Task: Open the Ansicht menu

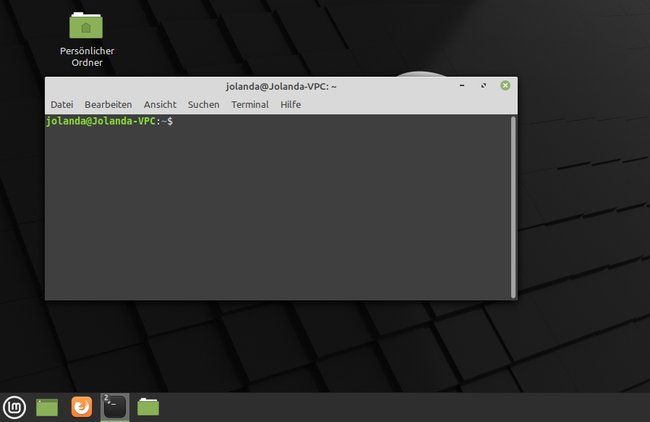Action: pos(160,104)
